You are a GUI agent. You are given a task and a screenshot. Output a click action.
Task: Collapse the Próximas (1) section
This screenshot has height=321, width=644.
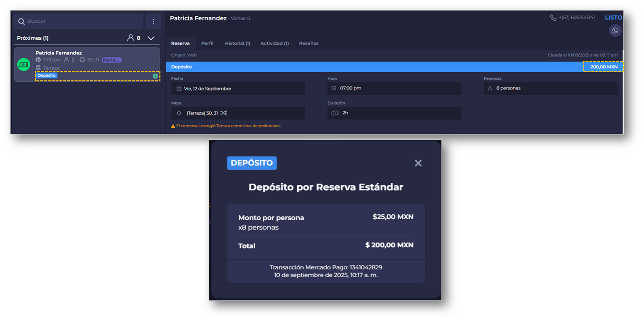click(151, 38)
